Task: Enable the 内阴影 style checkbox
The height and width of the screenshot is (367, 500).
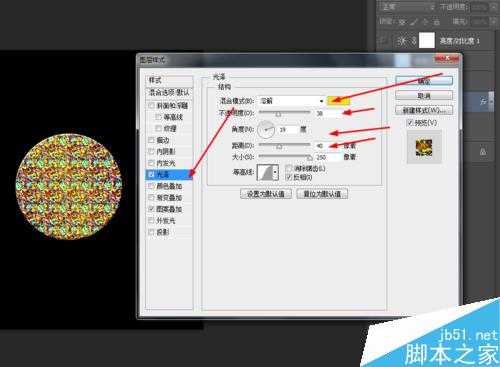Action: tap(151, 151)
